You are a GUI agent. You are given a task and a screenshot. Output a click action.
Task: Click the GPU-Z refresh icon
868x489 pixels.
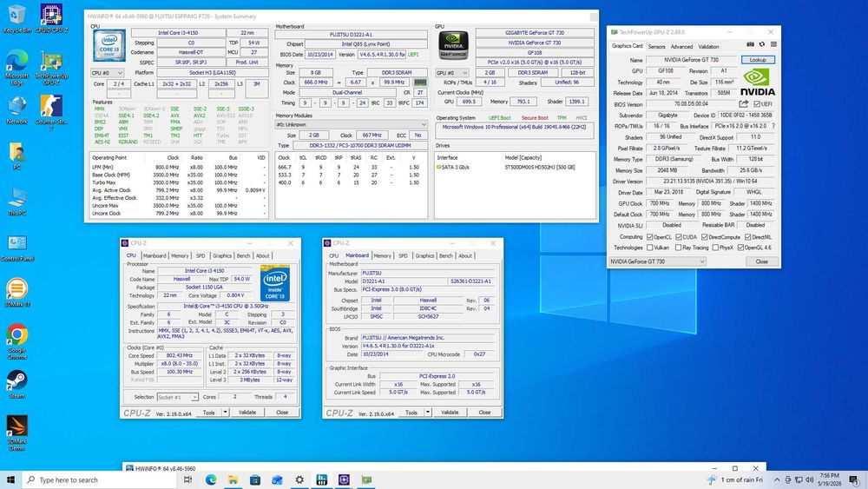tap(762, 44)
